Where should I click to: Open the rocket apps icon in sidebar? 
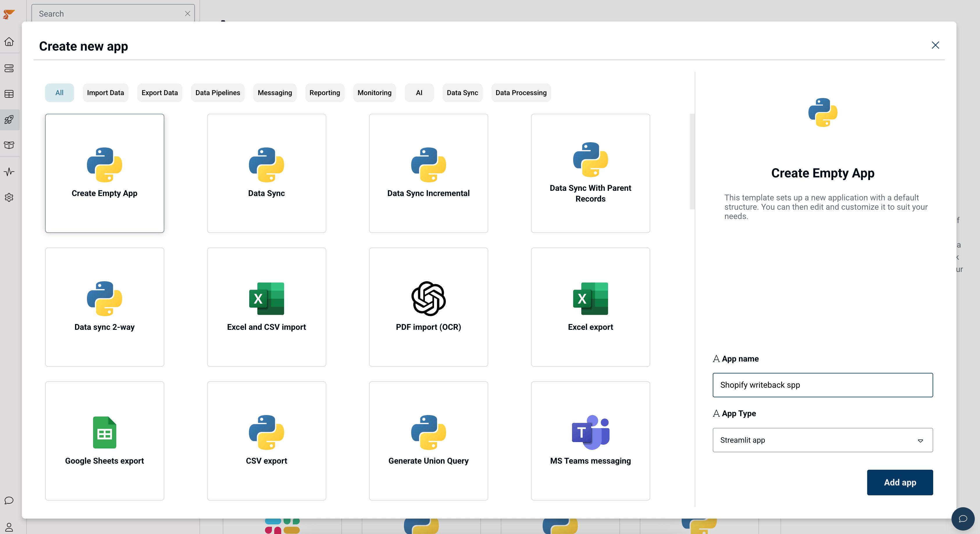coord(9,120)
